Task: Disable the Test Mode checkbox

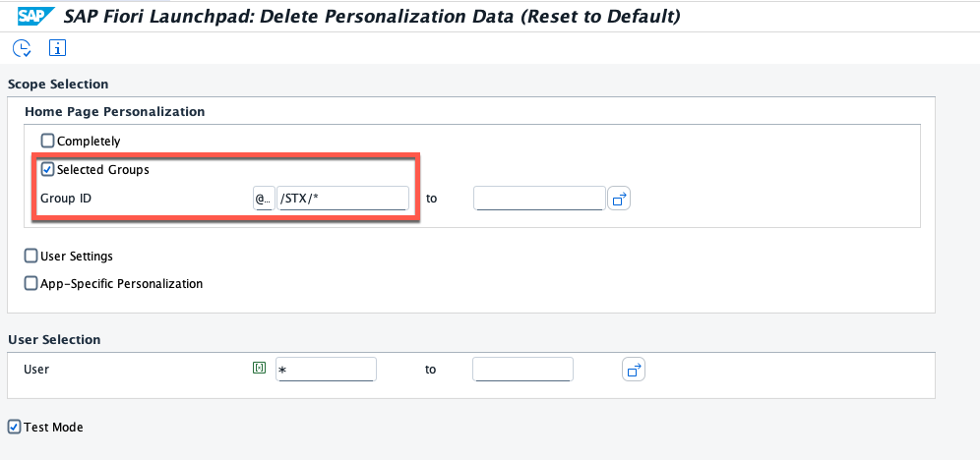Action: click(x=15, y=428)
